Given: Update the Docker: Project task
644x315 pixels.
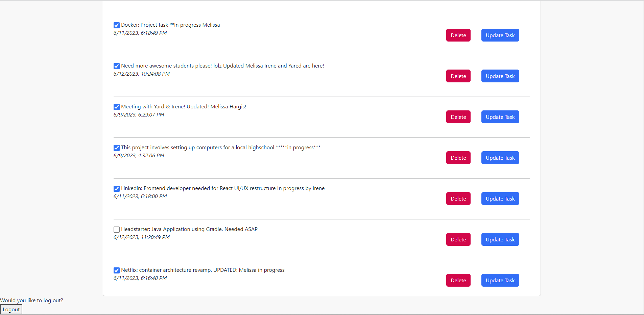Looking at the screenshot, I should [x=500, y=35].
